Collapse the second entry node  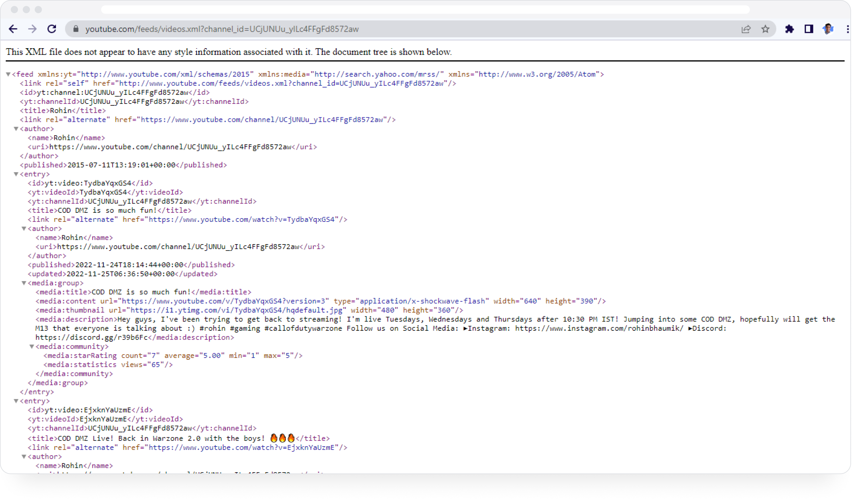16,401
